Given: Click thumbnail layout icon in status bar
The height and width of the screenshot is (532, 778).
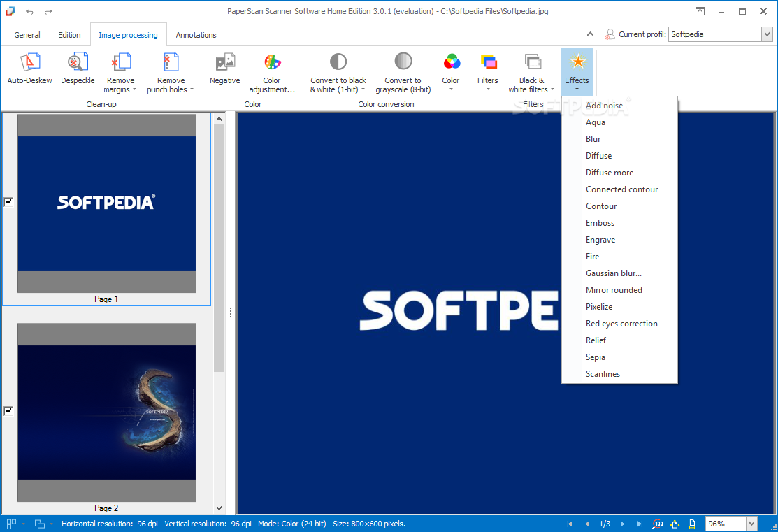Looking at the screenshot, I should click(11, 524).
